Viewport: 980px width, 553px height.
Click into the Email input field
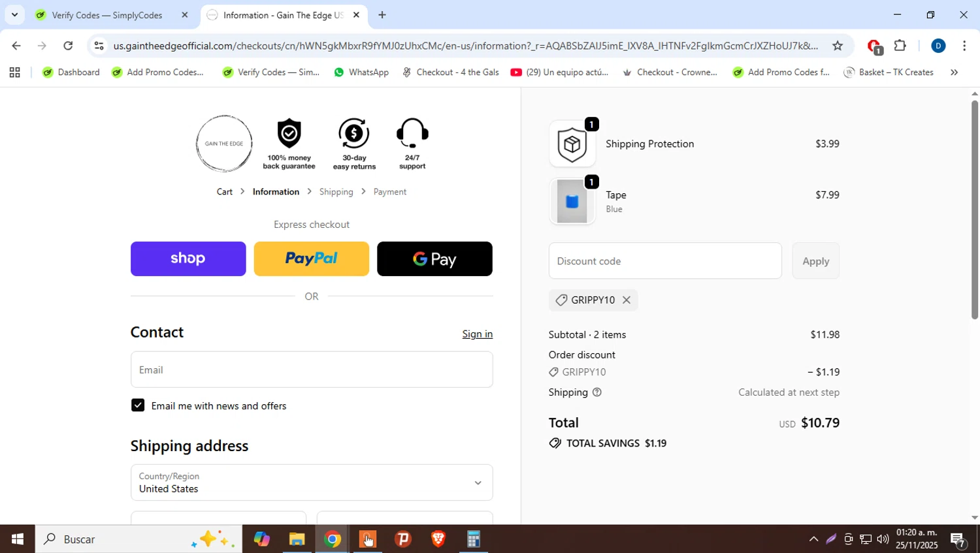click(x=312, y=370)
